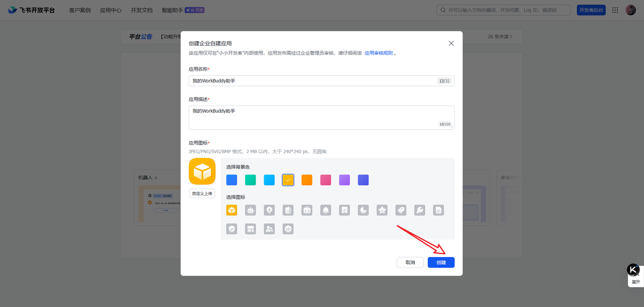Select the code brackets app icon
644x307 pixels.
point(288,229)
